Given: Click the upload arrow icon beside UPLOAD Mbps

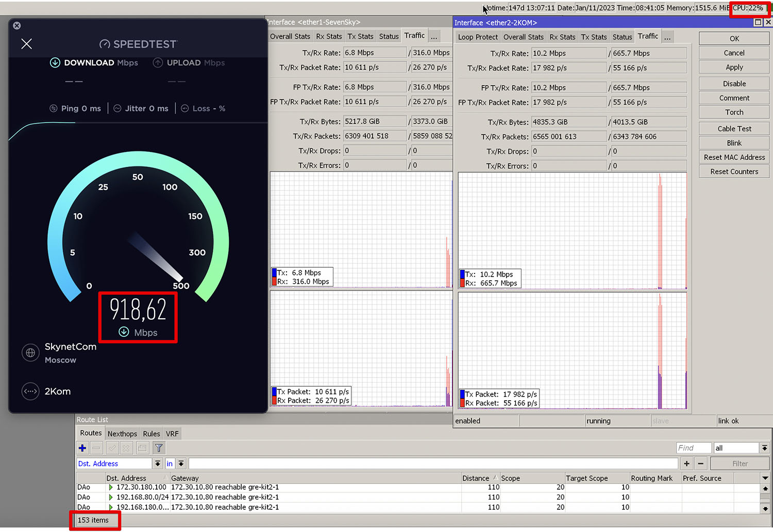Looking at the screenshot, I should click(x=158, y=63).
